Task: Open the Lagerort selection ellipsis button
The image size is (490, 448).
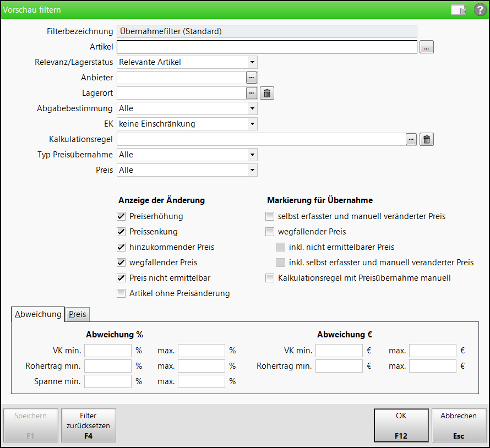Action: (252, 93)
